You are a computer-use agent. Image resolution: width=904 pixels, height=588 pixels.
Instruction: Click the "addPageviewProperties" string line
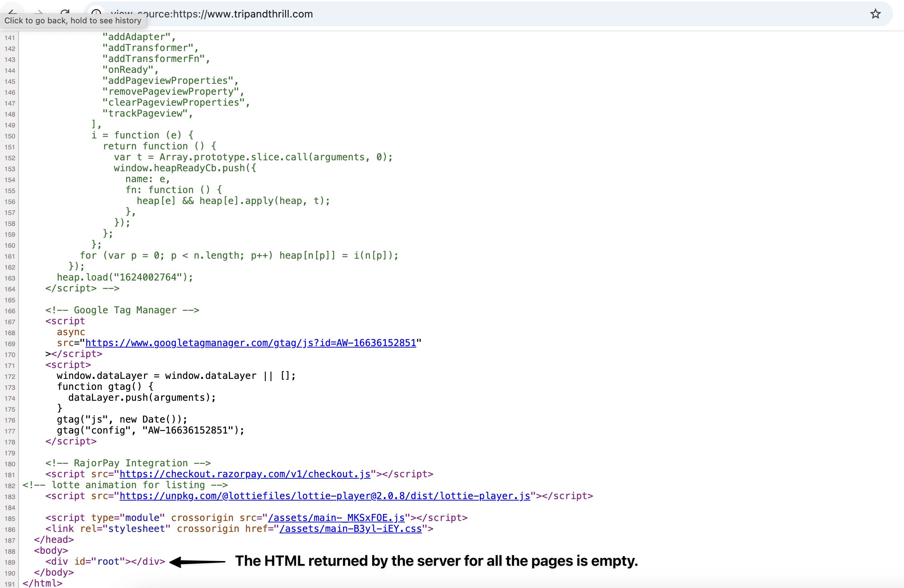coord(171,81)
